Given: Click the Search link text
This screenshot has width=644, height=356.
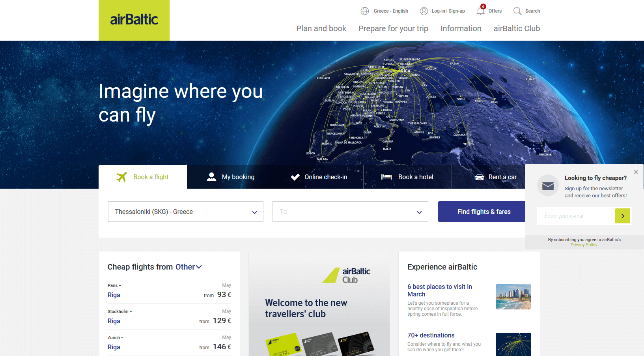Looking at the screenshot, I should (532, 11).
